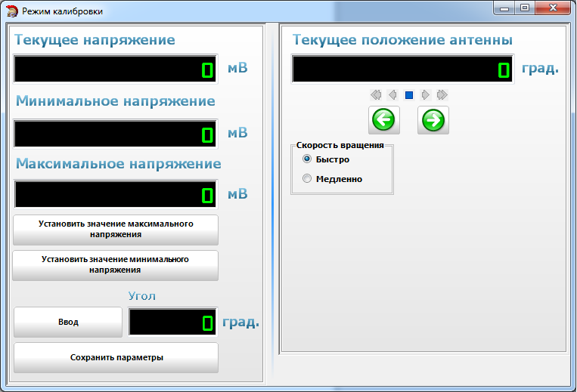Click the град. unit next to antenna position
This screenshot has height=392, width=577.
tap(540, 68)
